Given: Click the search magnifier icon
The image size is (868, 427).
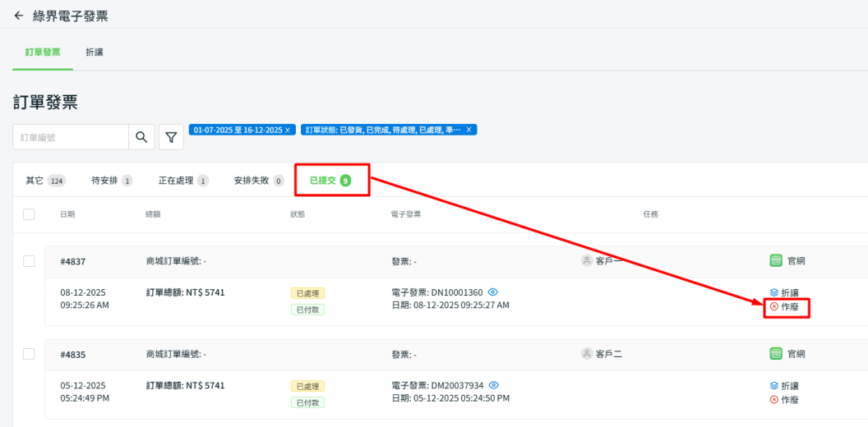Looking at the screenshot, I should (x=141, y=137).
